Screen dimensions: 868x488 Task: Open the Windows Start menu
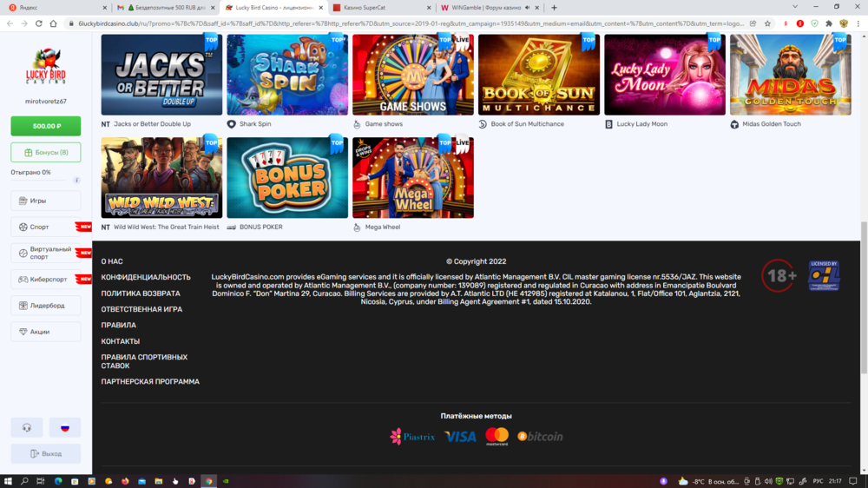pos(9,480)
